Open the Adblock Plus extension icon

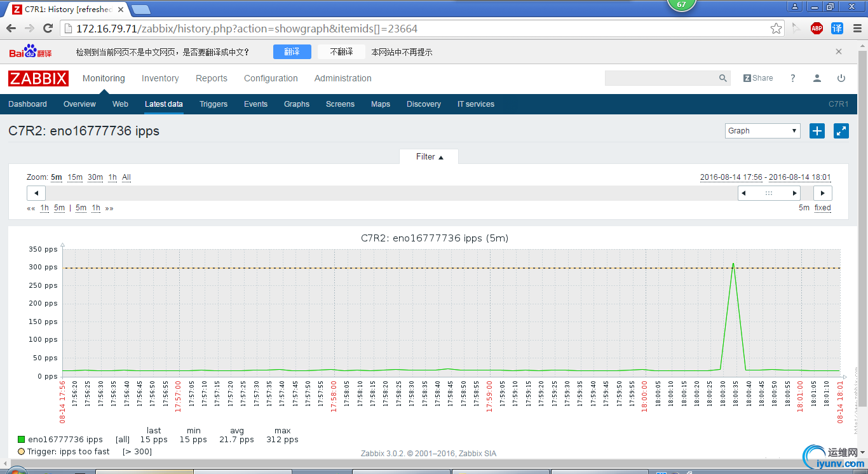tap(817, 29)
